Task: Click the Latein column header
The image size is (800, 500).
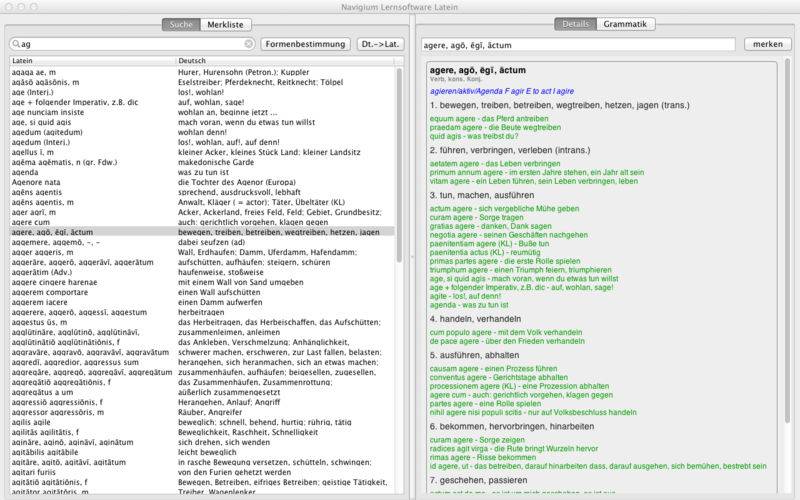Action: pyautogui.click(x=92, y=60)
